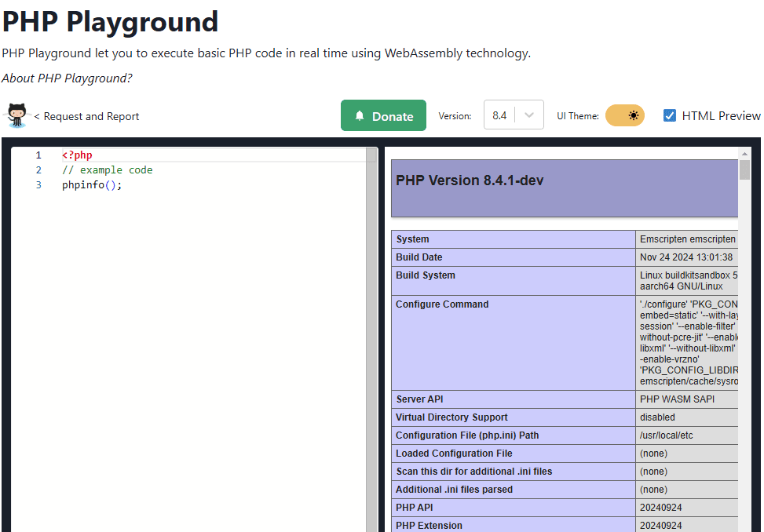Click the Donate button
The image size is (764, 532).
pos(383,115)
